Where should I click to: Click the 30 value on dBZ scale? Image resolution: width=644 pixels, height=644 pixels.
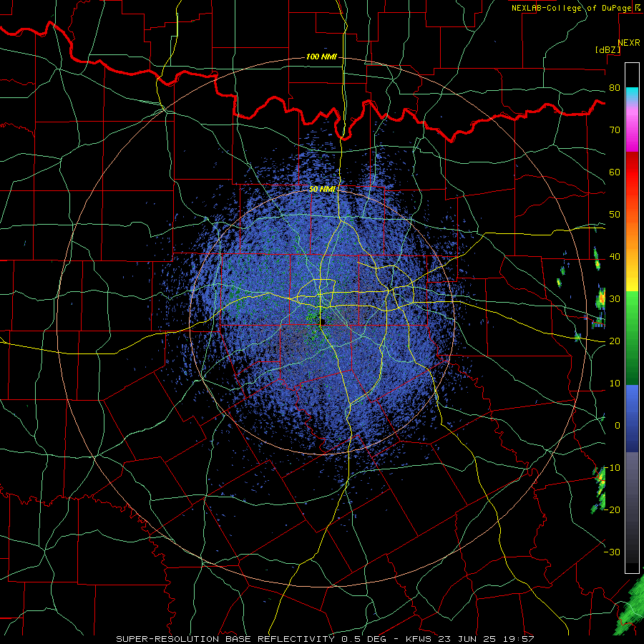[615, 299]
